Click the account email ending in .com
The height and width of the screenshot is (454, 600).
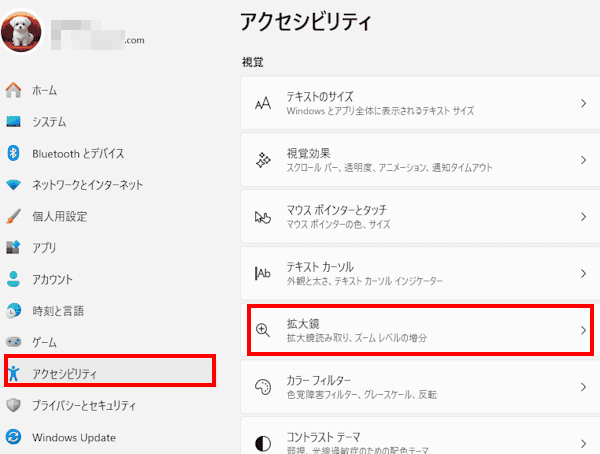point(98,35)
